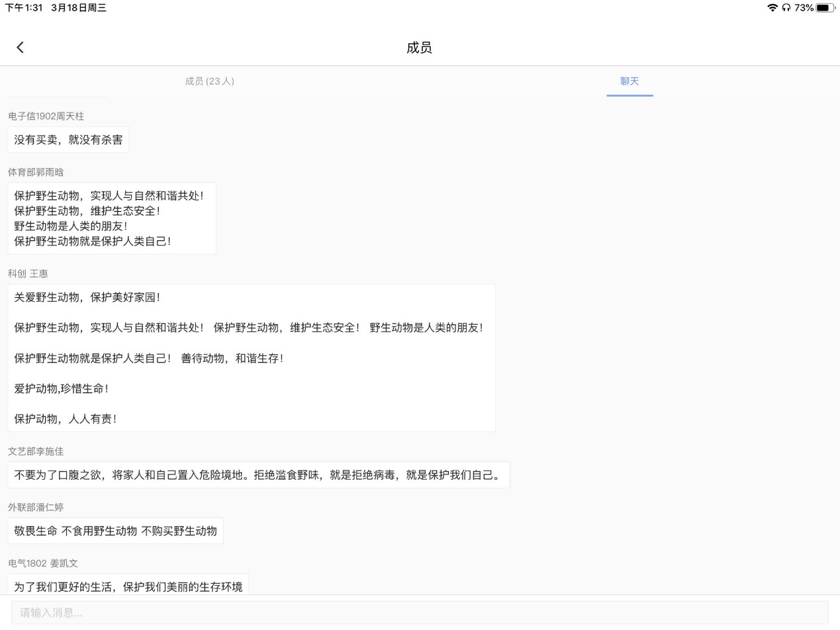The image size is (840, 630).
Task: Select the 聊天 tab
Action: (x=629, y=81)
